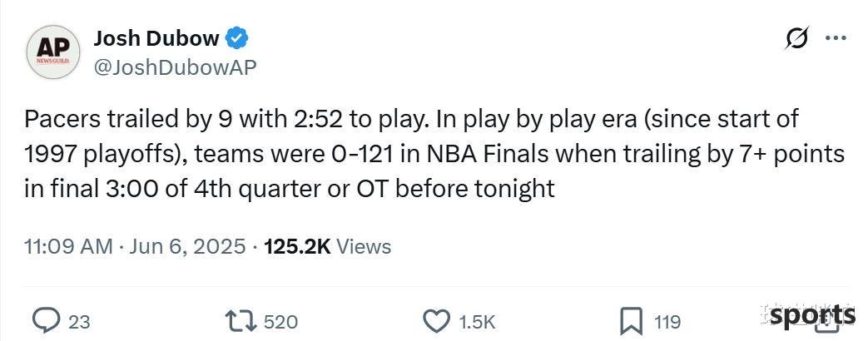Click the Jun 6, 2025 date
868x341 pixels.
point(187,246)
